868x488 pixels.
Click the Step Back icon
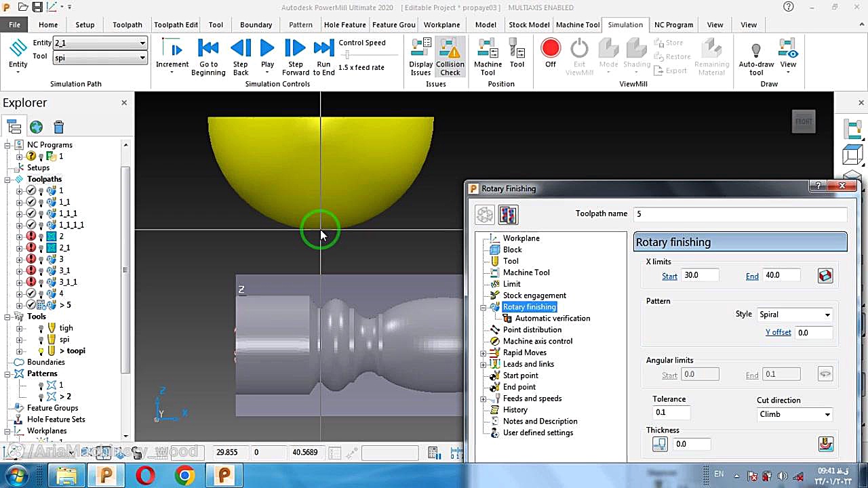point(240,49)
